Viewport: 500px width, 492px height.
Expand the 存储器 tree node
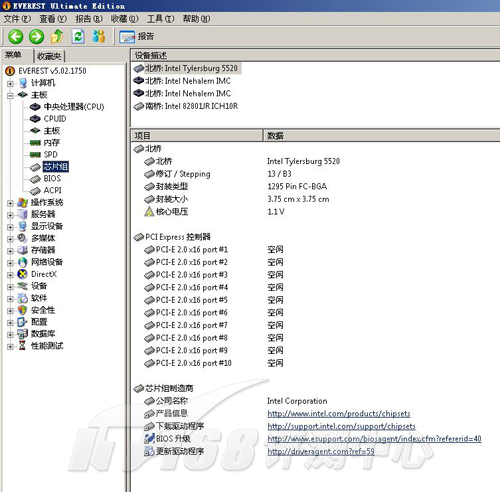point(10,251)
